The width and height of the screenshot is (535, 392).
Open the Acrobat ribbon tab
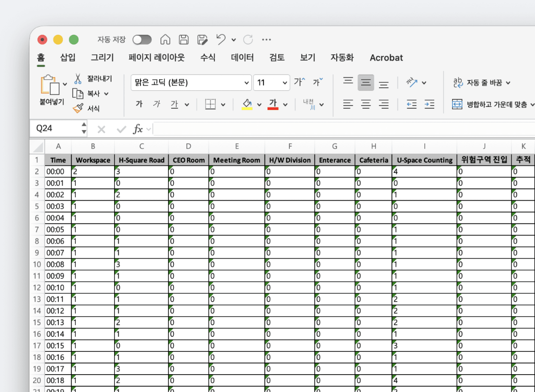click(x=386, y=58)
